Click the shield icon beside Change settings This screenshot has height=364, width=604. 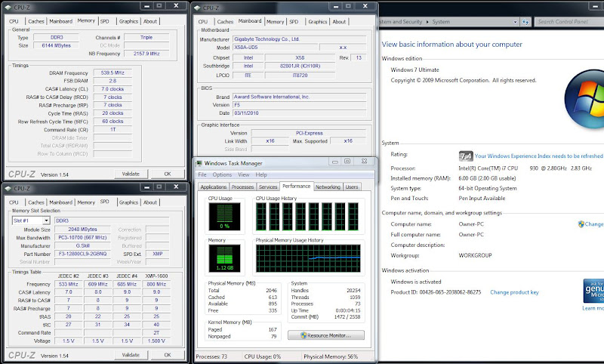[581, 224]
